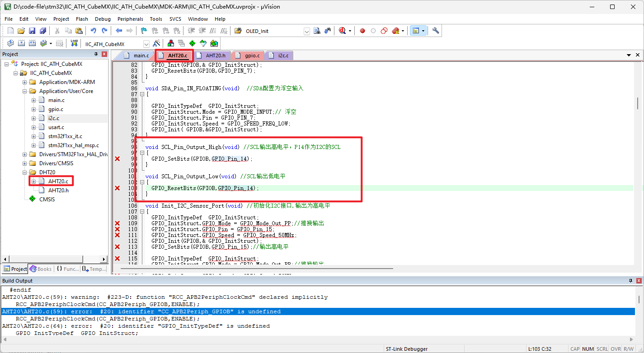This screenshot has width=644, height=353.
Task: Pin the Project panel with the pushpin
Action: point(96,54)
